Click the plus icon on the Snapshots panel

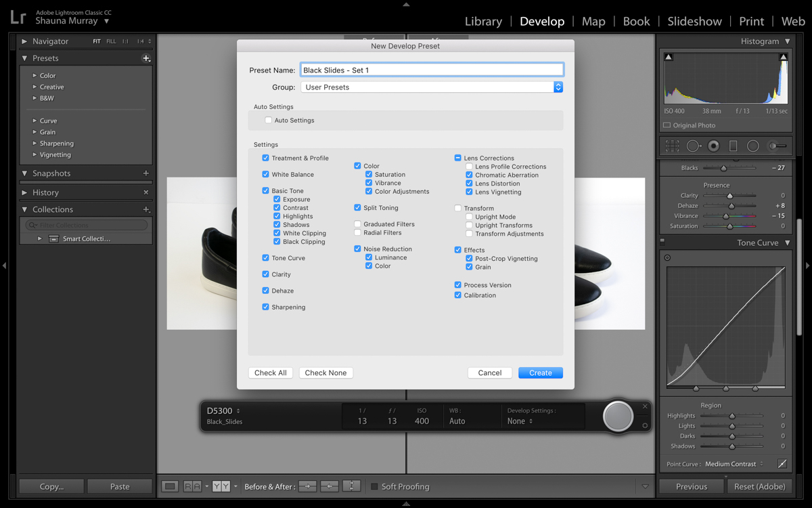pos(145,173)
